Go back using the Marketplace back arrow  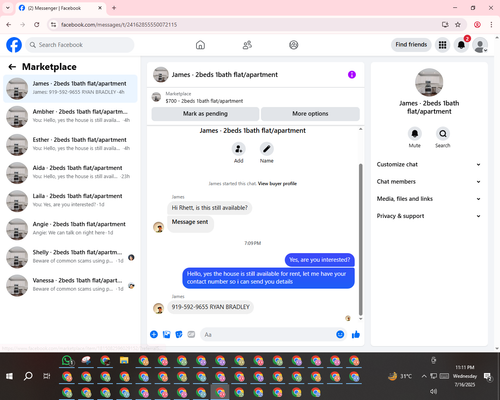[x=12, y=67]
